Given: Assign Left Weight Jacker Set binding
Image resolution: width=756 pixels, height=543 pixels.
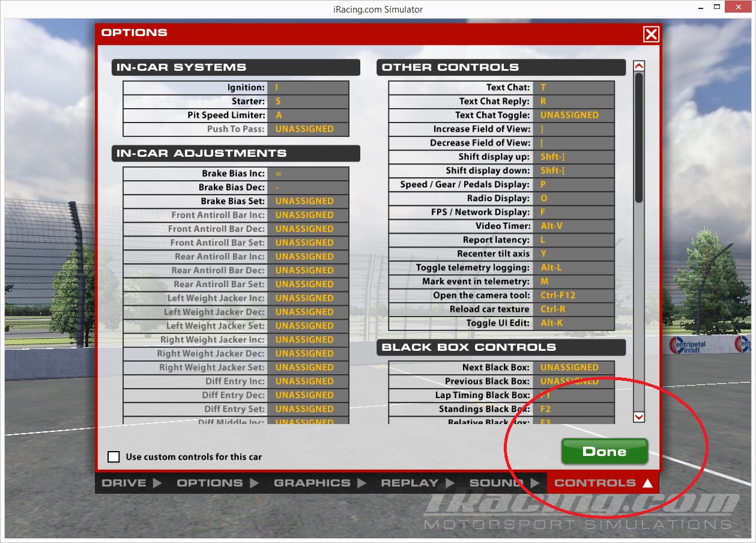Looking at the screenshot, I should (x=308, y=326).
